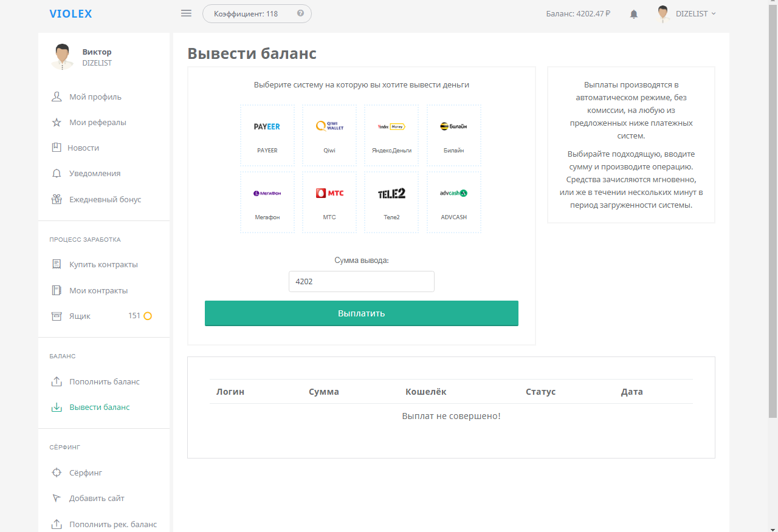Click the Выплатить payout button

(x=362, y=313)
